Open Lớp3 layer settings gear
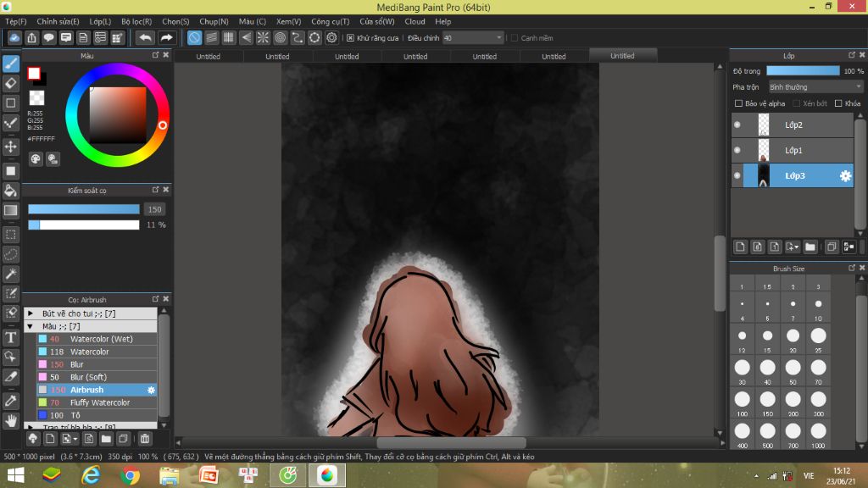Viewport: 868px width, 488px height. [x=845, y=175]
